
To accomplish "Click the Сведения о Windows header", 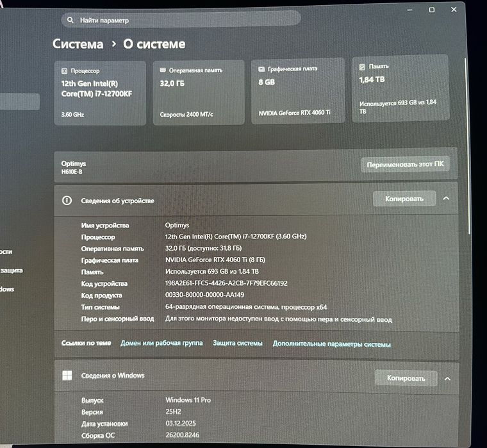I will [256, 377].
